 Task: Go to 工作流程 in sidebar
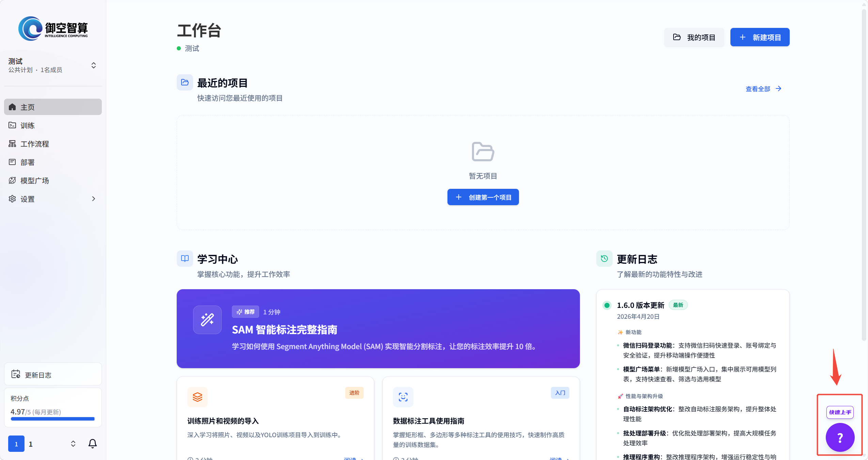[53, 144]
